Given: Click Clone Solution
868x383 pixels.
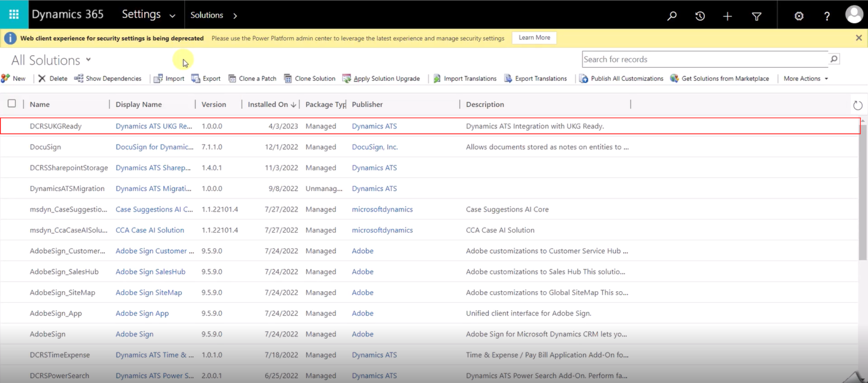Looking at the screenshot, I should point(310,78).
